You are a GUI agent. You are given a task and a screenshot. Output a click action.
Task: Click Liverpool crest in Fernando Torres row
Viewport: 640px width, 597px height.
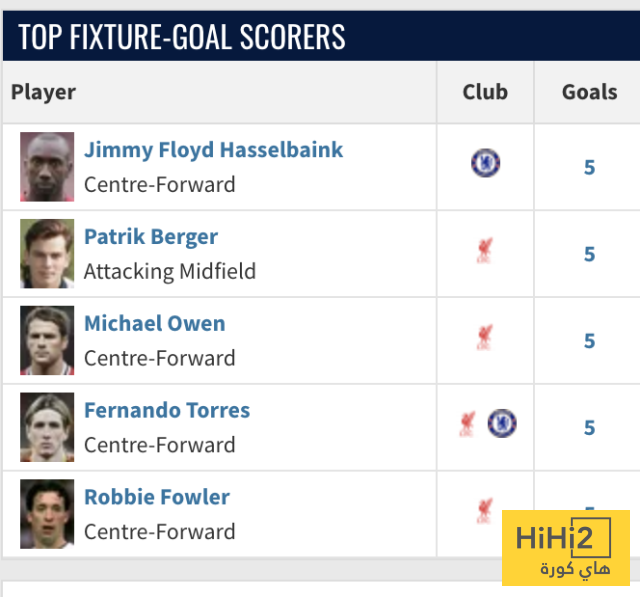click(x=466, y=424)
